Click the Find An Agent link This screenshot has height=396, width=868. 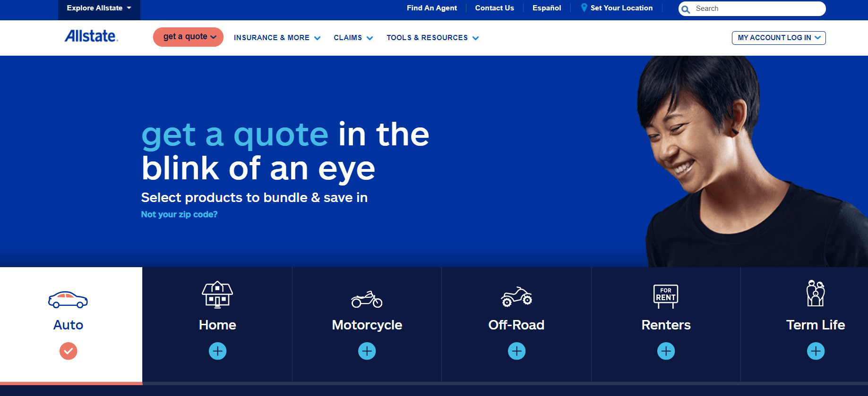tap(432, 8)
